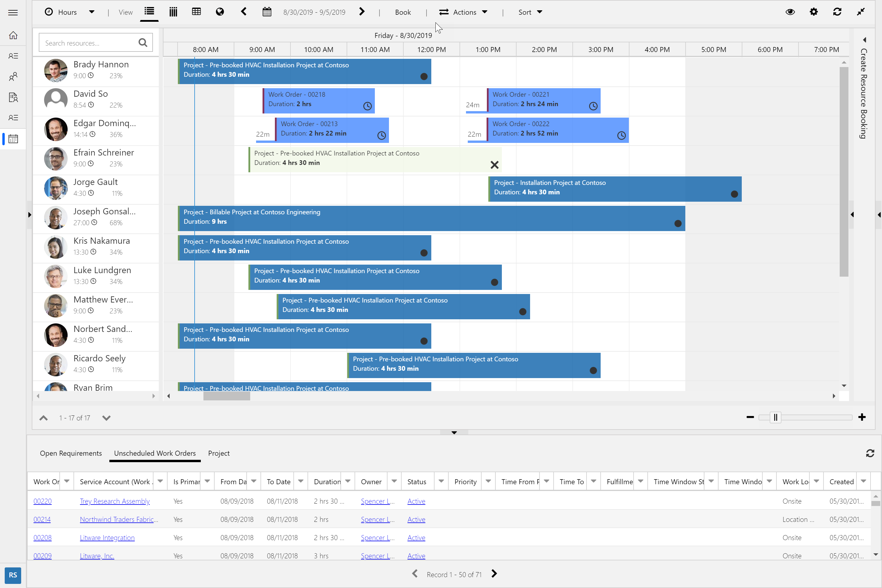Open the grid view of the schedule board

coord(196,12)
